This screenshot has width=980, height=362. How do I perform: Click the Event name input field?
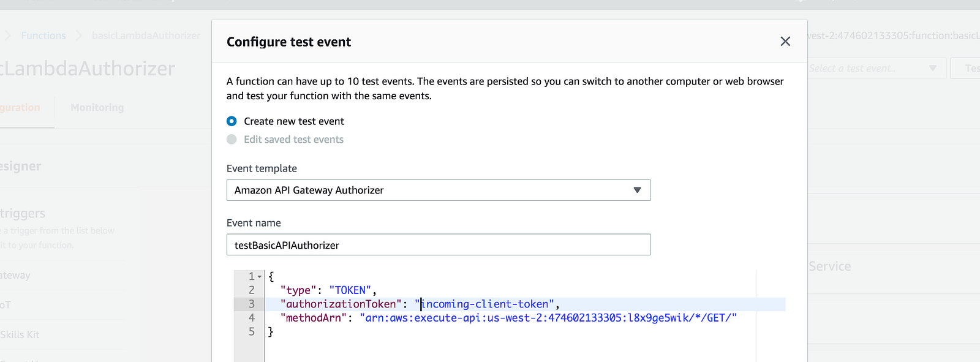tap(439, 245)
